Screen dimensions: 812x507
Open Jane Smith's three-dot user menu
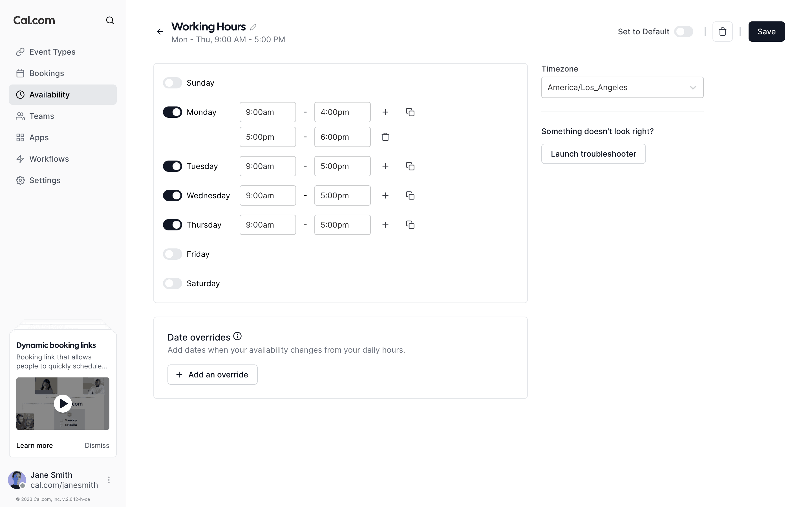[109, 480]
